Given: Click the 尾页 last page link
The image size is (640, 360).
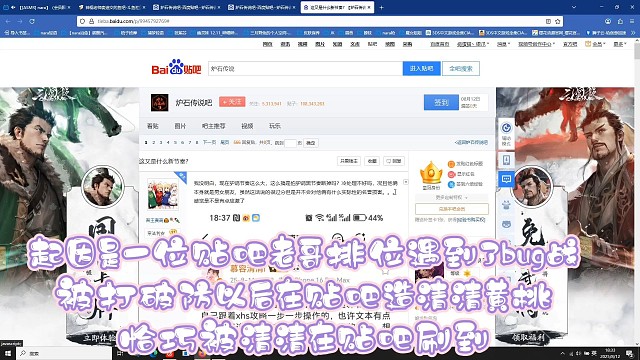Looking at the screenshot, I should pos(224,142).
